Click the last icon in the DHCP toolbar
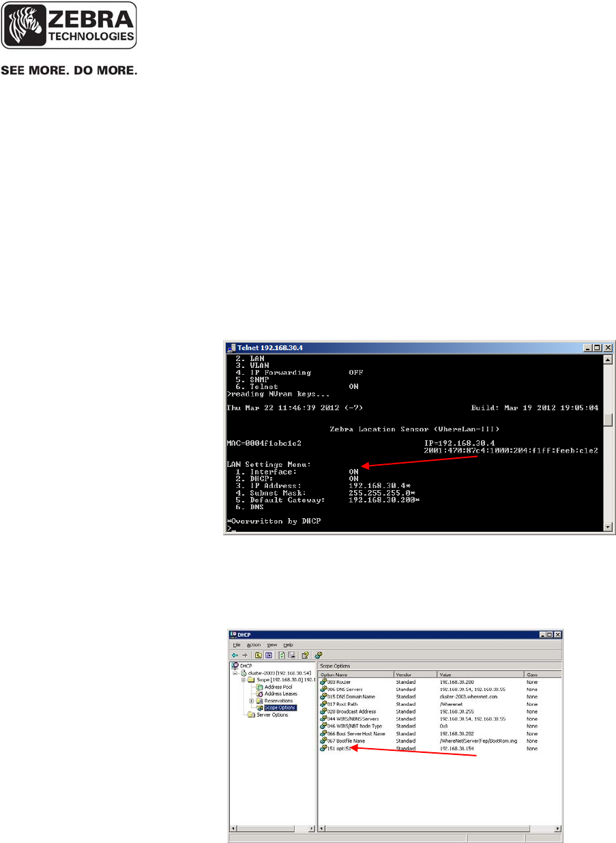Viewport: 616px width, 843px height. coord(319,655)
